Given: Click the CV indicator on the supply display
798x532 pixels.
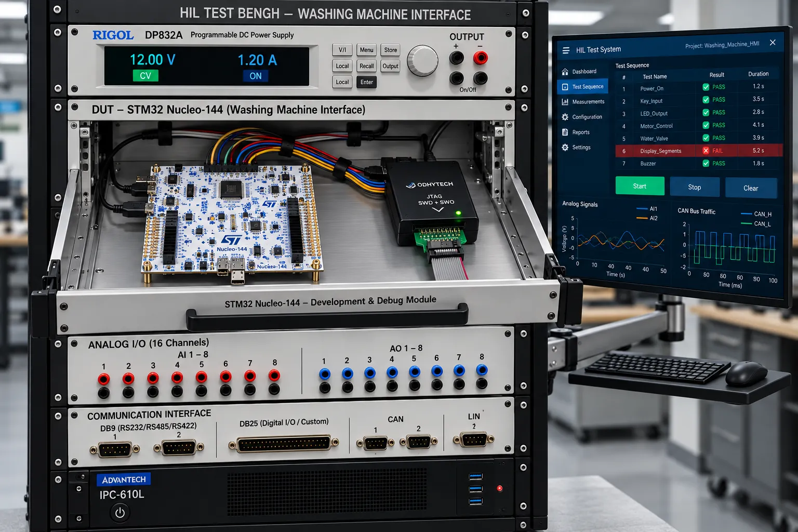Looking at the screenshot, I should [145, 76].
